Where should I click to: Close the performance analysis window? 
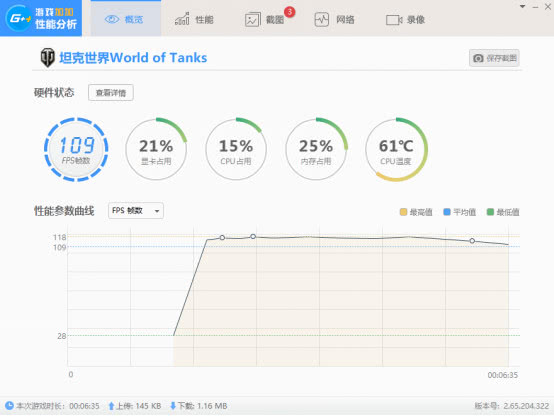pos(548,7)
